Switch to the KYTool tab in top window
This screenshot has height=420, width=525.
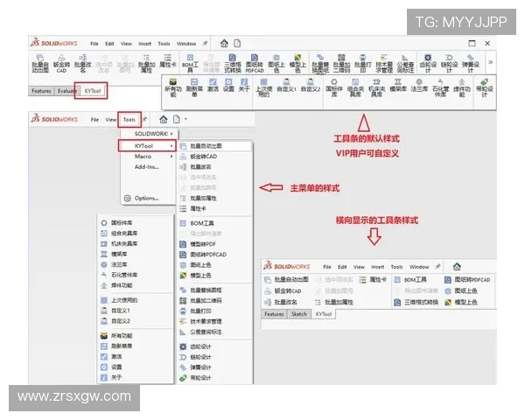[x=90, y=91]
